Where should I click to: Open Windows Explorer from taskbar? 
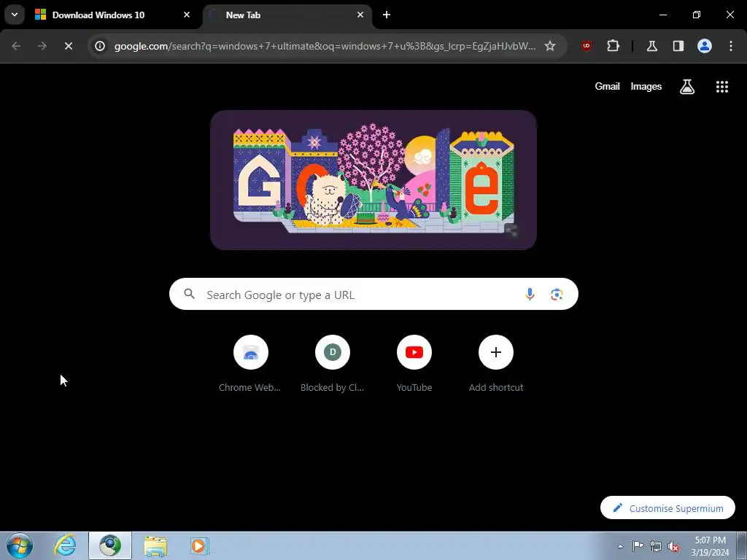155,545
